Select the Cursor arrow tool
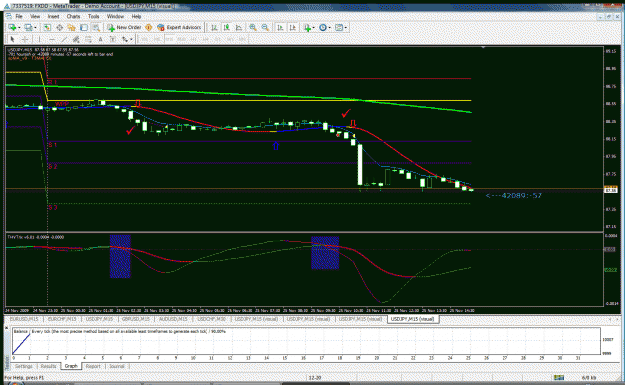 pyautogui.click(x=12, y=39)
